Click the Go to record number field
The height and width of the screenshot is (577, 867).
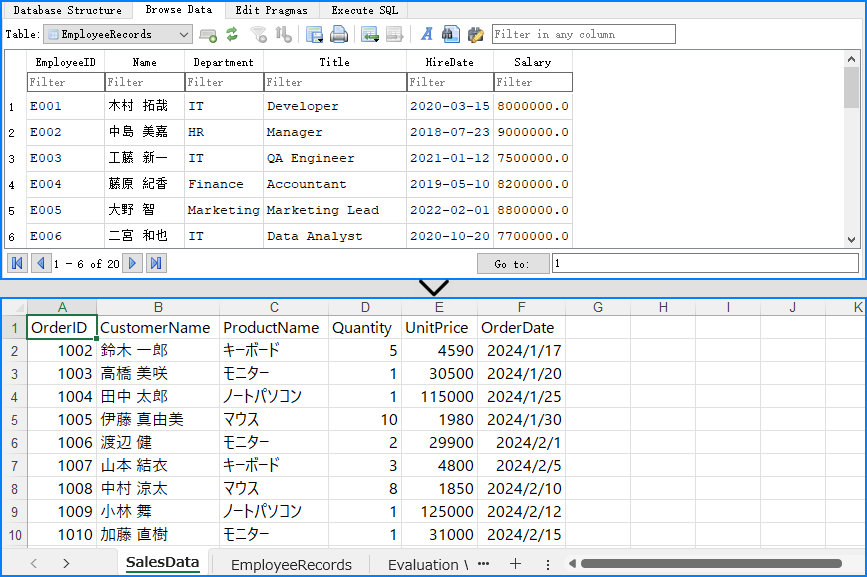click(705, 263)
